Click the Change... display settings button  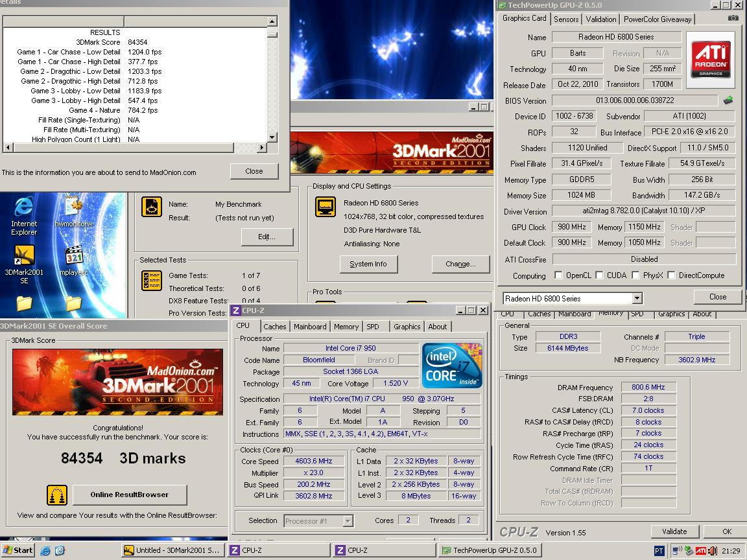(x=460, y=264)
